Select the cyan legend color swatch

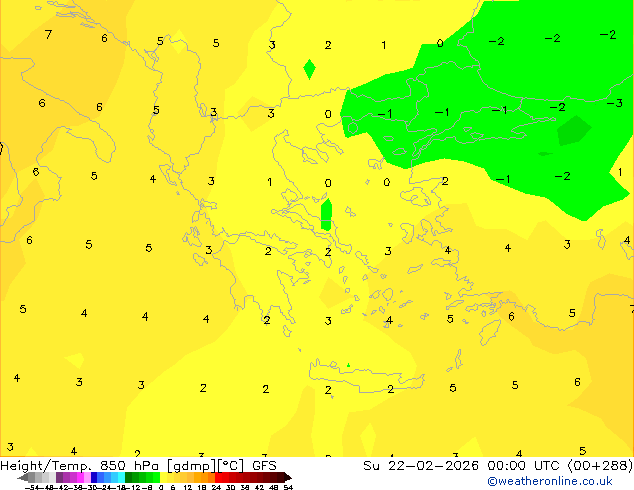click(x=121, y=477)
